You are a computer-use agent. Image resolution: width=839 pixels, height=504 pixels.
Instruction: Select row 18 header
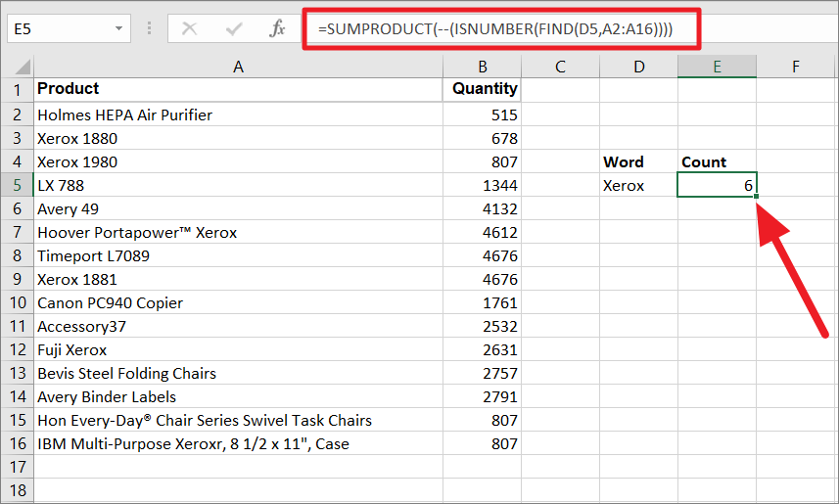coord(17,490)
